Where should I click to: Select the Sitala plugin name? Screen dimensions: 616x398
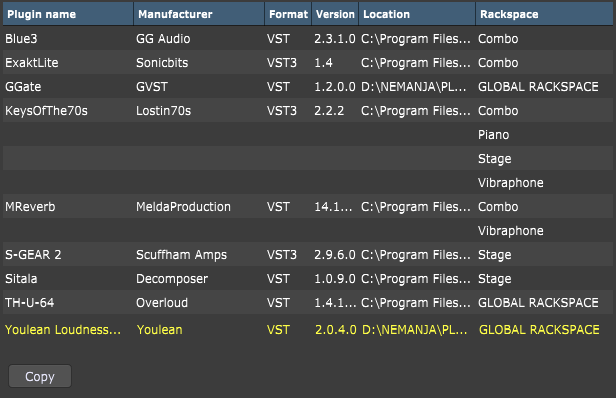[x=21, y=279]
